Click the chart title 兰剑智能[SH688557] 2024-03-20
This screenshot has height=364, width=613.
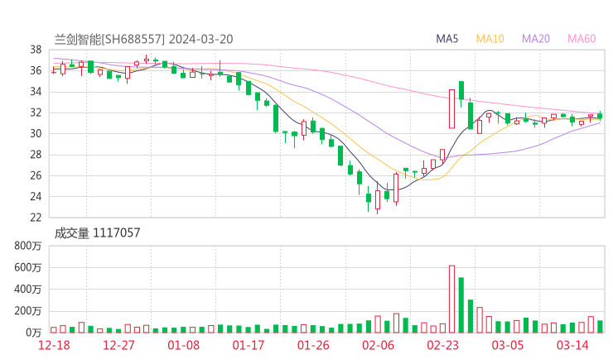[143, 39]
